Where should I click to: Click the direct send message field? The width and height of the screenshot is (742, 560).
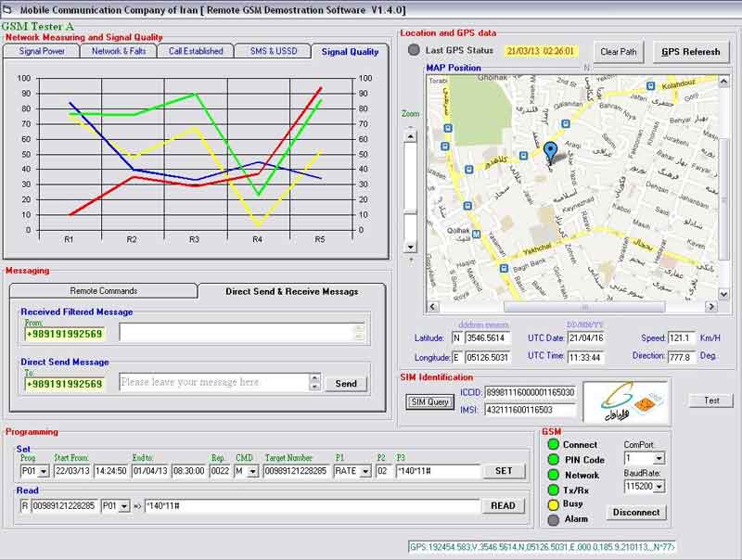tap(214, 382)
